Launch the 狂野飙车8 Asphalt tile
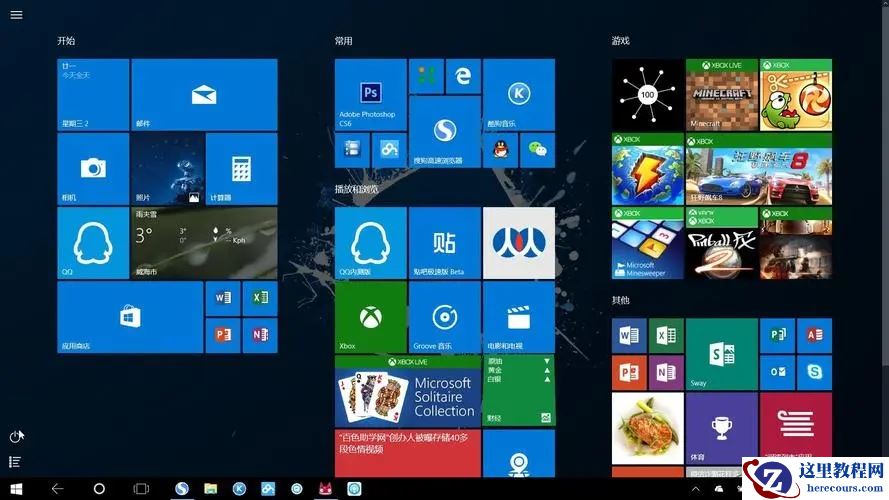This screenshot has width=889, height=500. 759,169
